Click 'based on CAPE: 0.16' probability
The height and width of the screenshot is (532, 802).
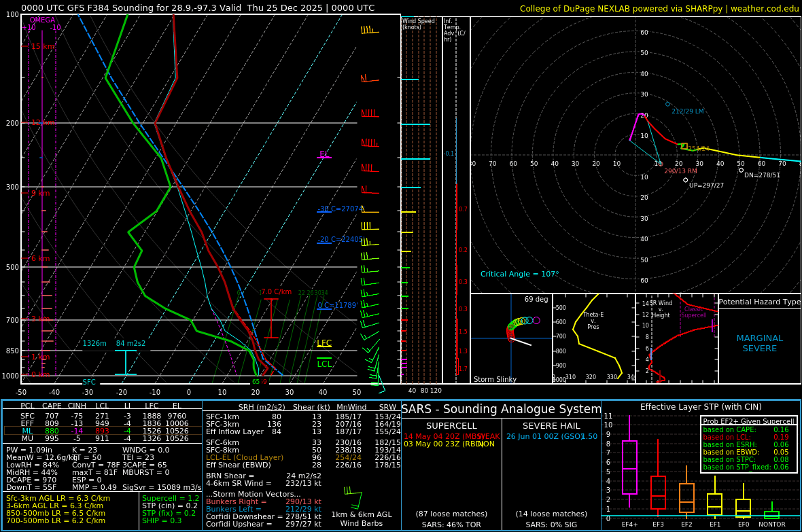746,429
